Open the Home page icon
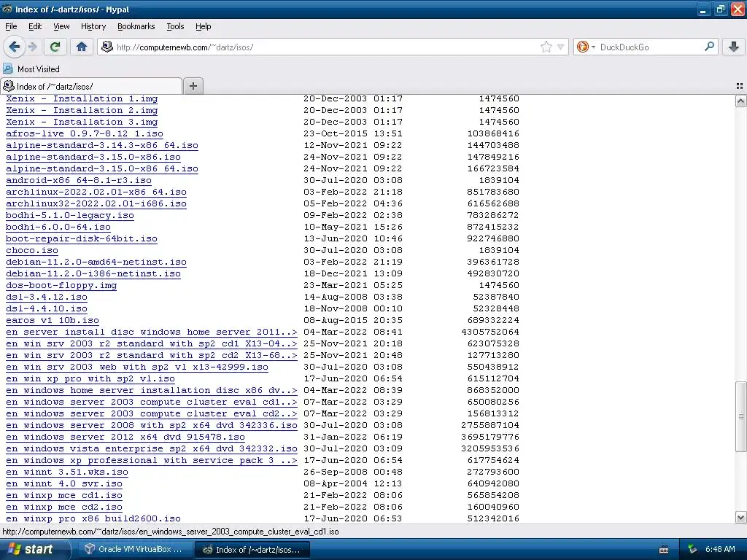 82,47
